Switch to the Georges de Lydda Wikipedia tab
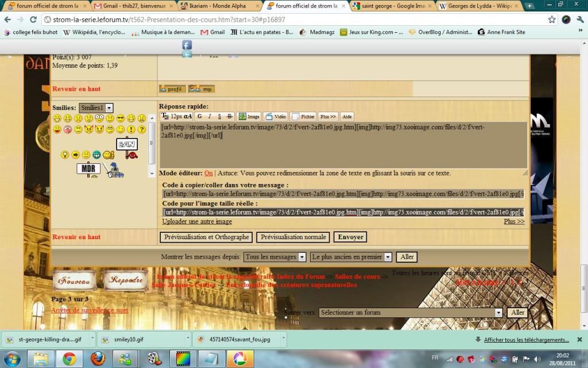588x368 pixels. pyautogui.click(x=480, y=6)
